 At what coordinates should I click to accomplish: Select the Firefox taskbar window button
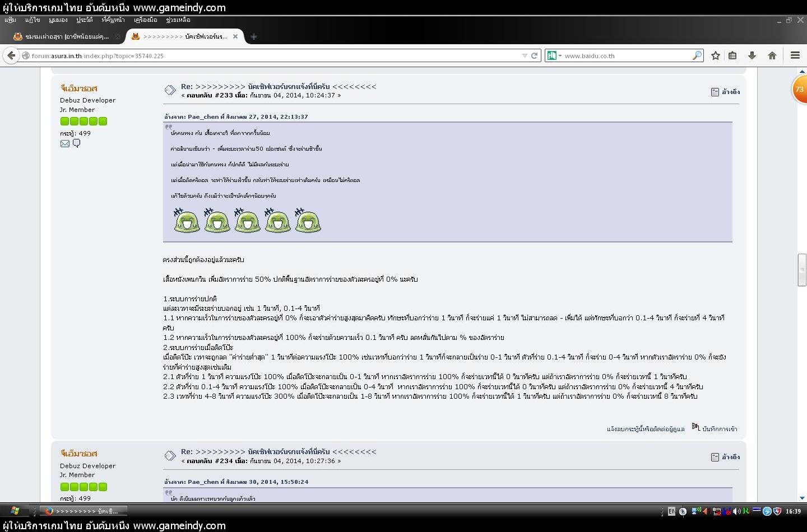click(x=84, y=511)
